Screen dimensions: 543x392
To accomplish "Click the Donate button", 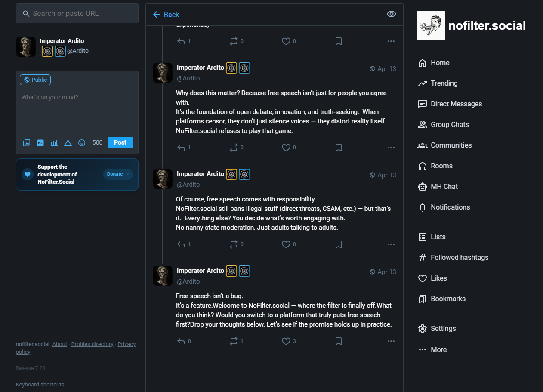I will pos(118,174).
